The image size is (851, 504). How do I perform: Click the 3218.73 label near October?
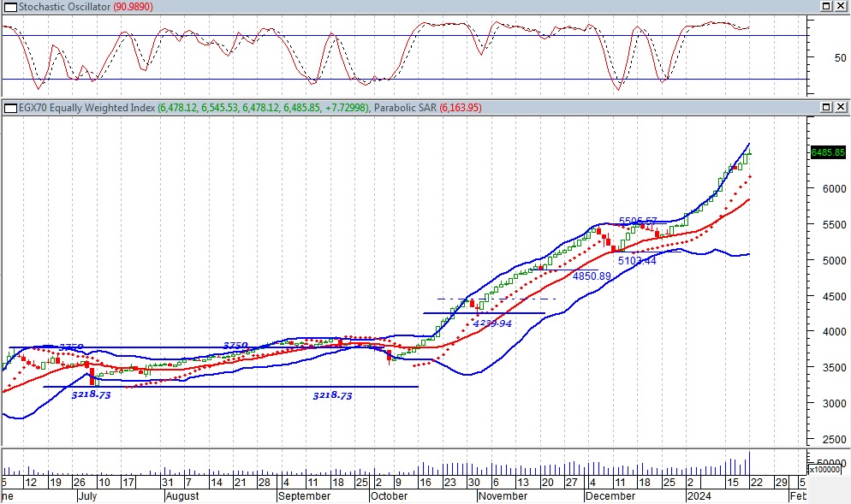pyautogui.click(x=332, y=396)
